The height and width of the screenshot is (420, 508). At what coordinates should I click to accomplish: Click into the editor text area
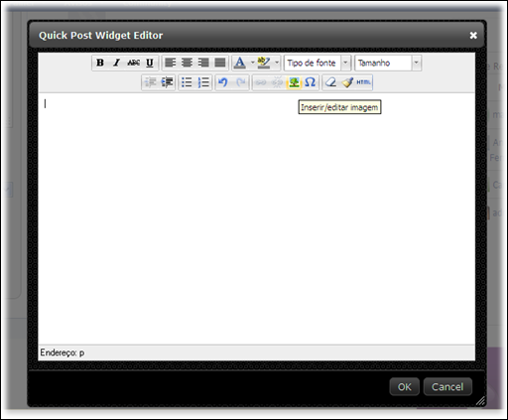pos(257,218)
